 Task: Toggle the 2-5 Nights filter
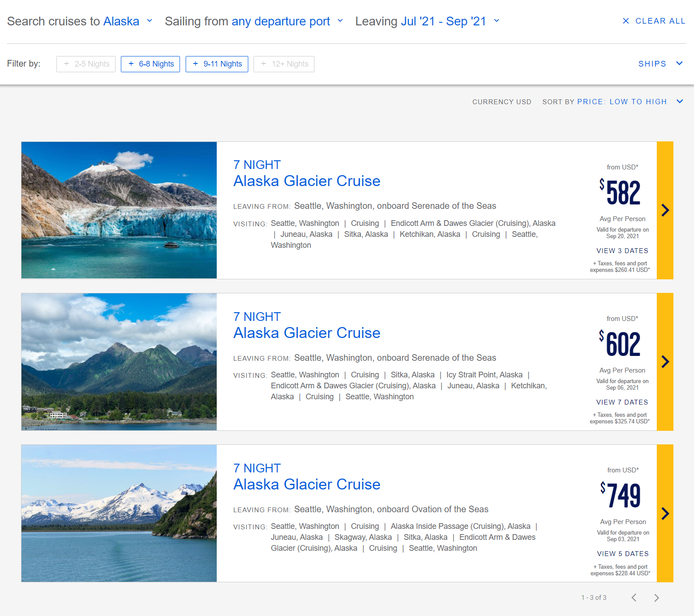(x=86, y=64)
